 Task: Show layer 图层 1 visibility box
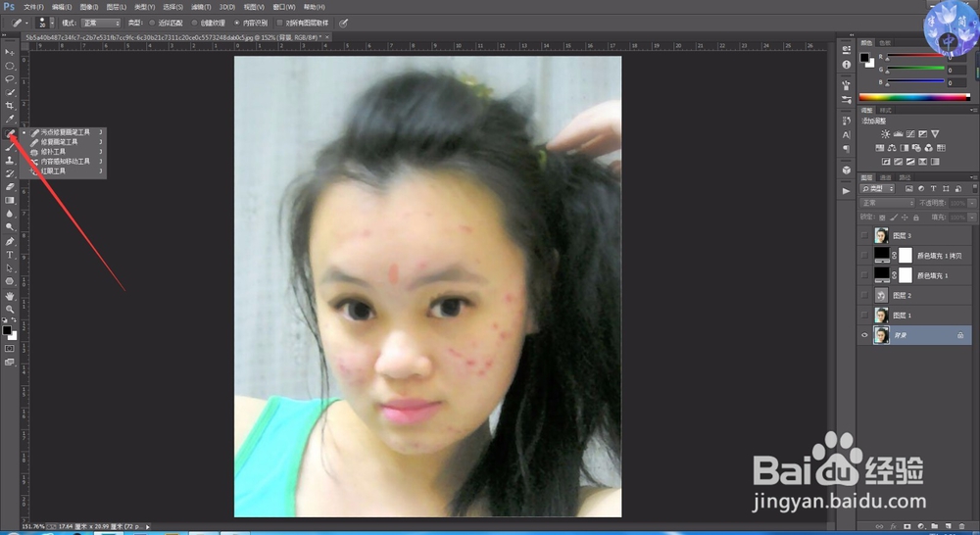point(865,315)
